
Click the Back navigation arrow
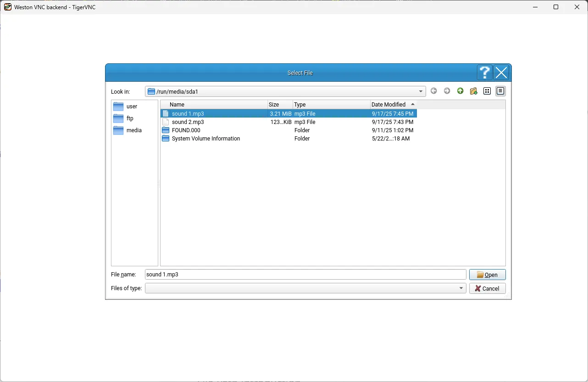433,91
